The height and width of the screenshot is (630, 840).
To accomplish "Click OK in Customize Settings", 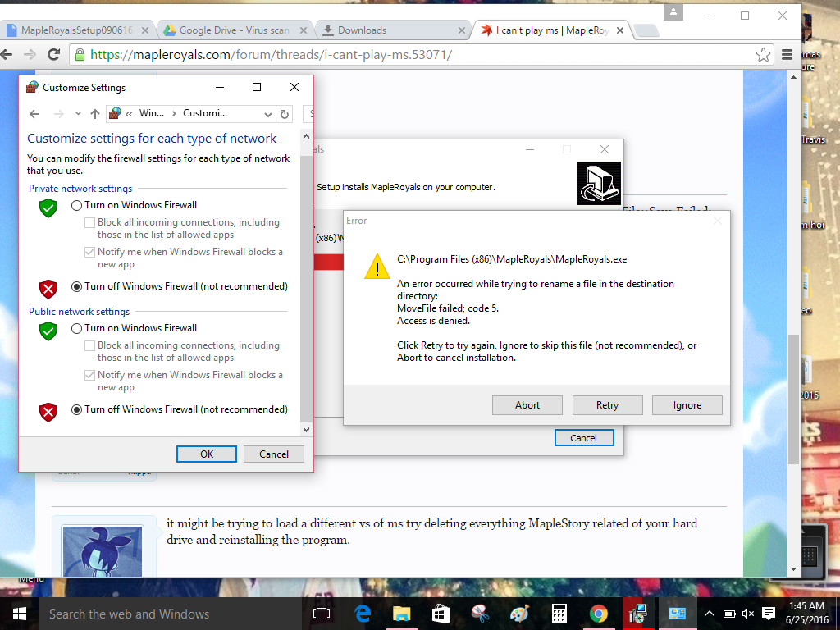I will (x=207, y=454).
